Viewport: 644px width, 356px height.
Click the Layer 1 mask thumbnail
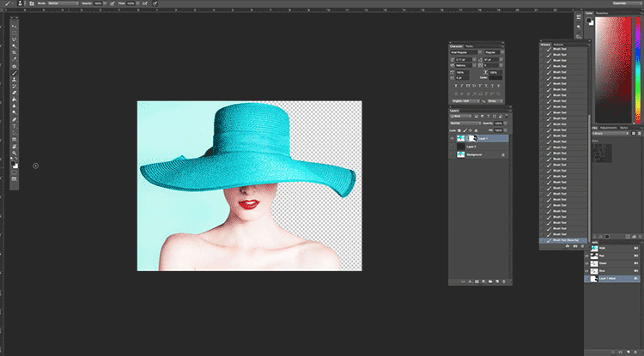(471, 137)
